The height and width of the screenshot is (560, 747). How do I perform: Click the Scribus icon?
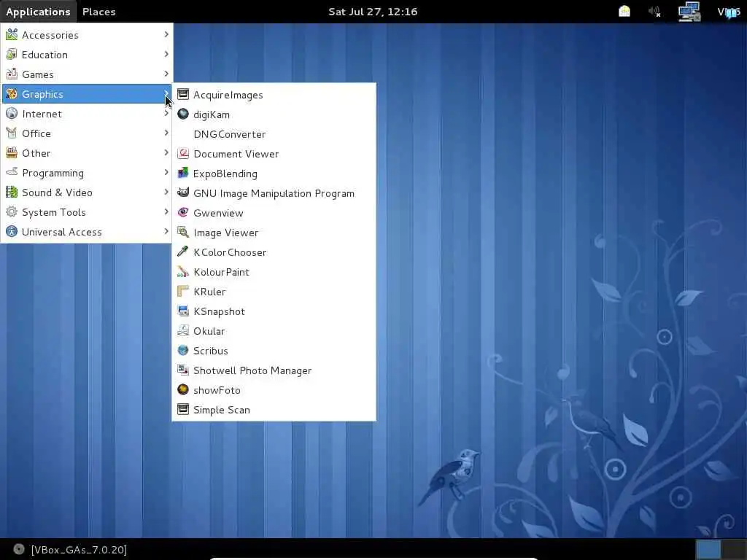coord(183,350)
